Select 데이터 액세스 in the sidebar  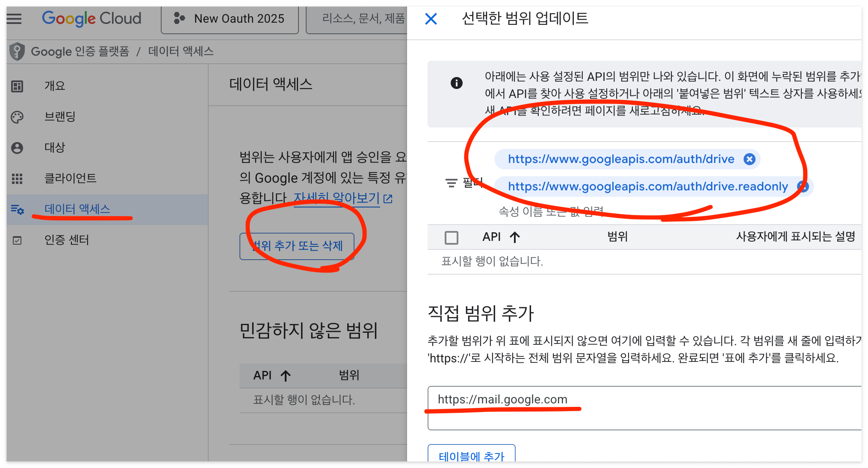point(77,209)
